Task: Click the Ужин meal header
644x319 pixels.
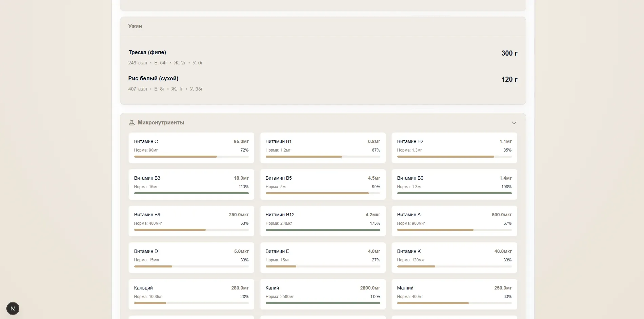Action: (x=135, y=26)
